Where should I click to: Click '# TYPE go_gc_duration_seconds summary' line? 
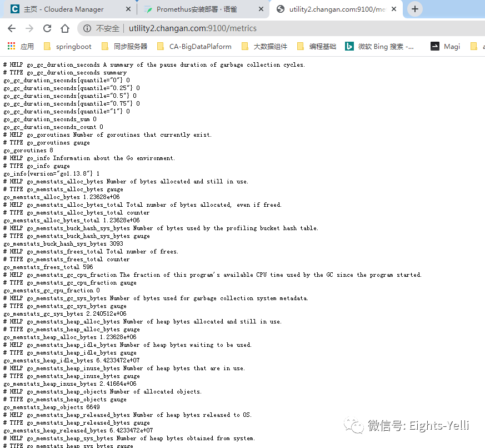pos(65,72)
